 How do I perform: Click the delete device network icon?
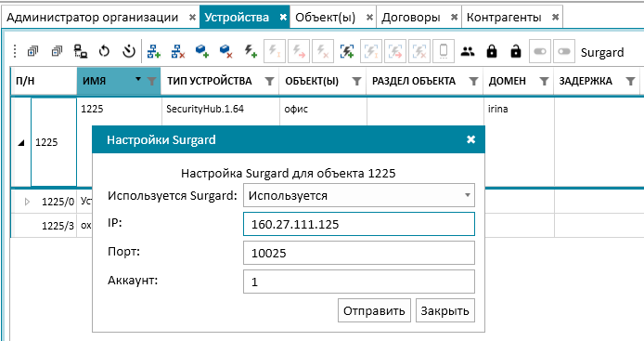(x=178, y=51)
